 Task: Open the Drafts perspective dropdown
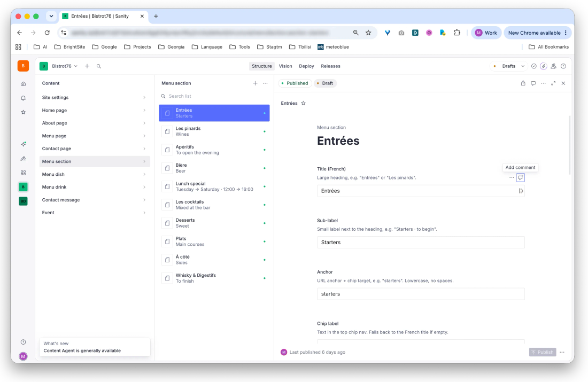click(x=508, y=66)
